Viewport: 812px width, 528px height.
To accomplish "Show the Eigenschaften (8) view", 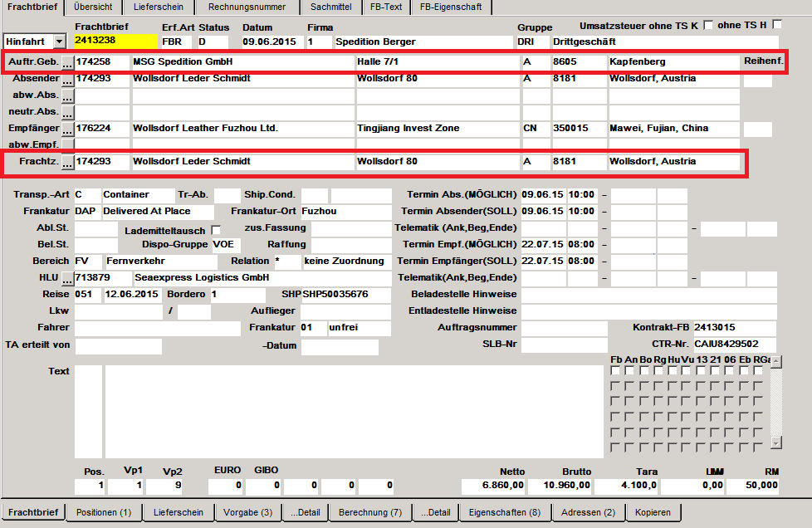I will pos(505,512).
